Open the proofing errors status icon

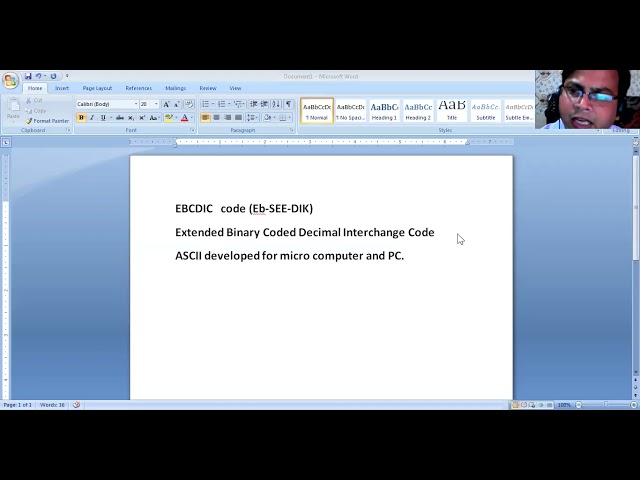tap(76, 405)
